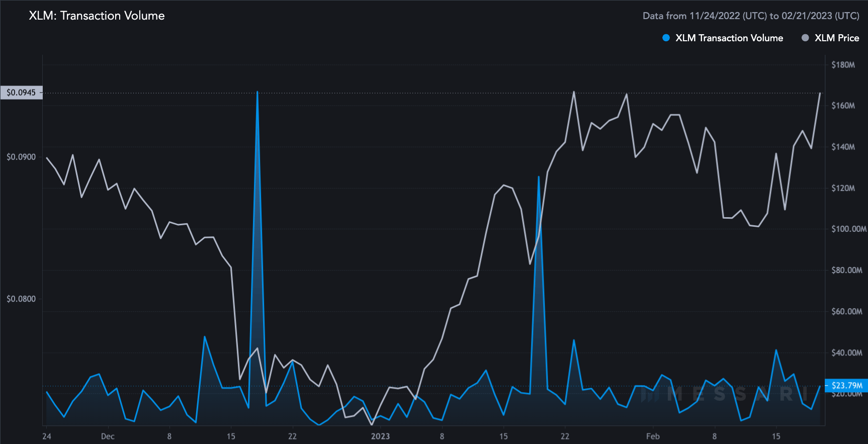This screenshot has height=444, width=868.
Task: Click the "XLM: Transaction Volume" chart title
Action: click(97, 16)
